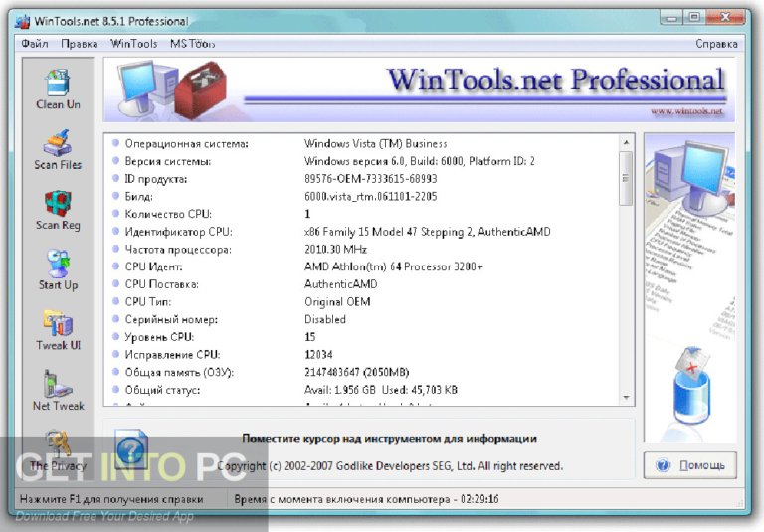Open the Правка menu

[x=79, y=44]
